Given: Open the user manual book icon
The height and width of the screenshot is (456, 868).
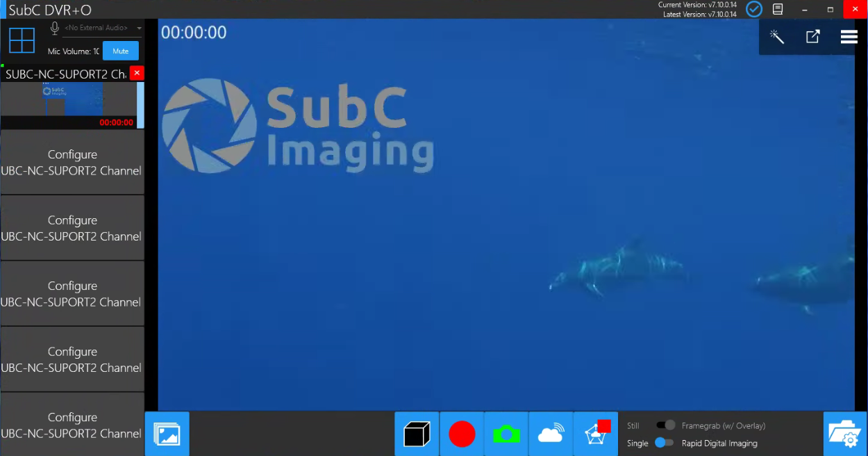Looking at the screenshot, I should click(778, 9).
